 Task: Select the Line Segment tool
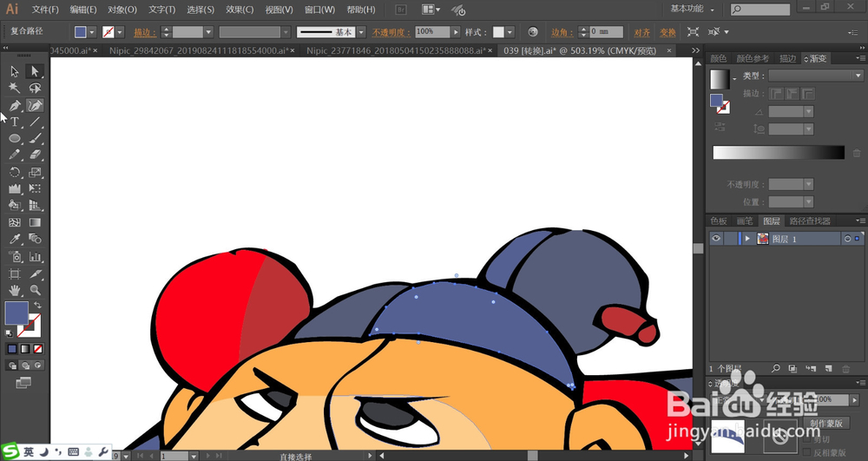[35, 122]
